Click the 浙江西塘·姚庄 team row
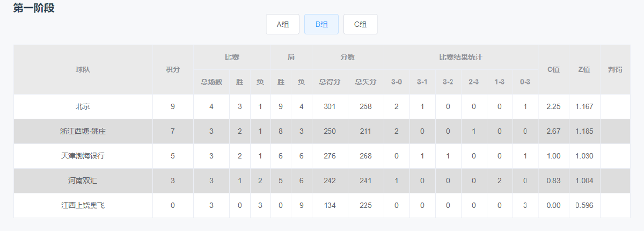 coord(83,131)
